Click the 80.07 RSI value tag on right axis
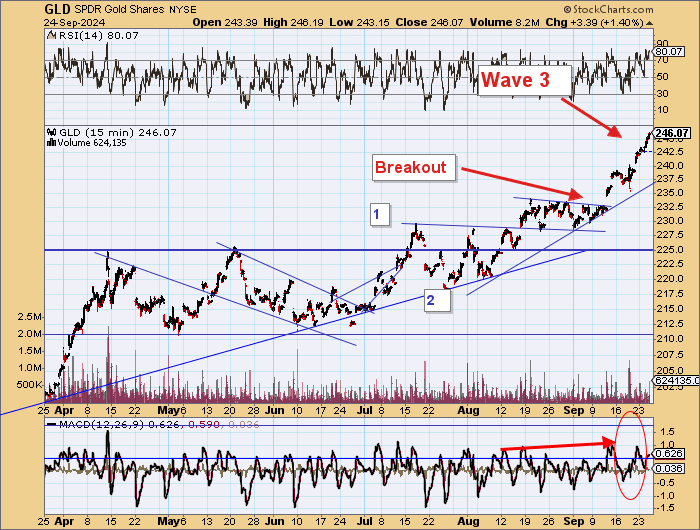The width and height of the screenshot is (700, 530). 670,52
